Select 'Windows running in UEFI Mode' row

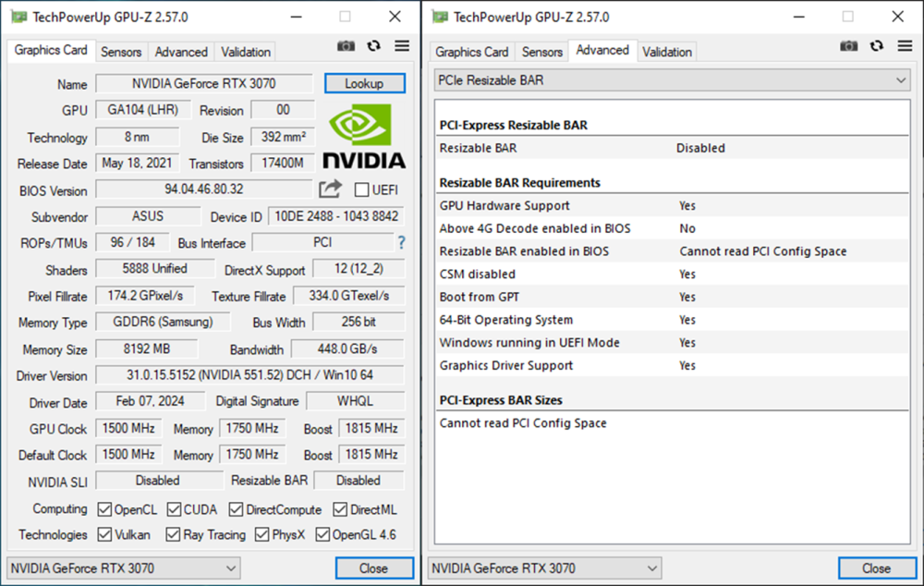coord(673,343)
